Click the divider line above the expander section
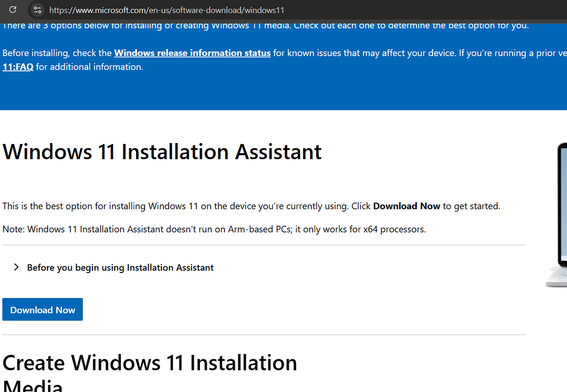The image size is (567, 392). [264, 245]
